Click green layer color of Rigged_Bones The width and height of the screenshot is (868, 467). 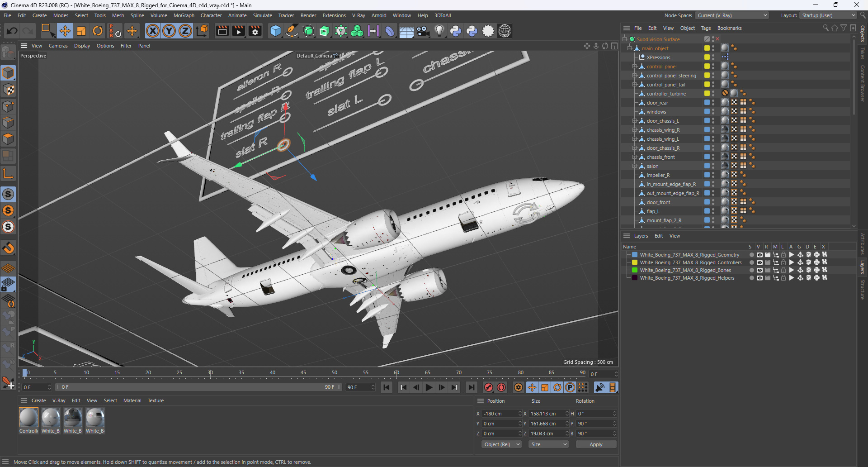pos(635,270)
